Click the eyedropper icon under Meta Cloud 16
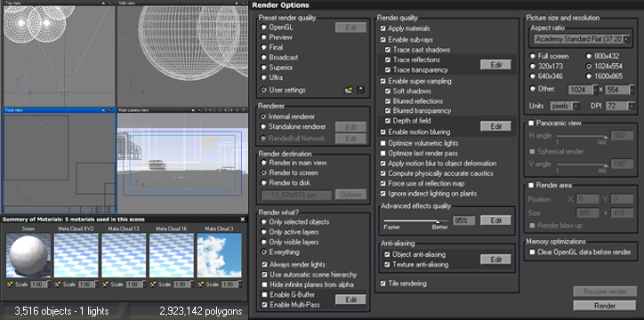 (x=153, y=284)
